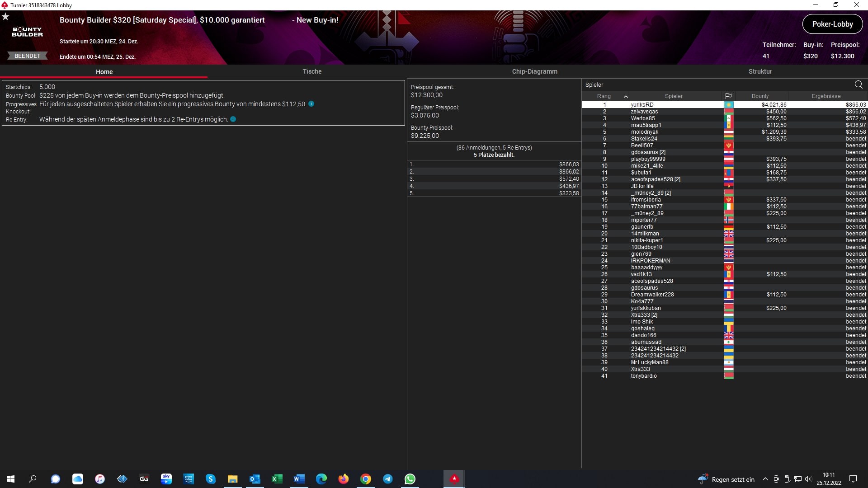Select player zelvavegas in the ranking list
868x488 pixels.
(644, 112)
